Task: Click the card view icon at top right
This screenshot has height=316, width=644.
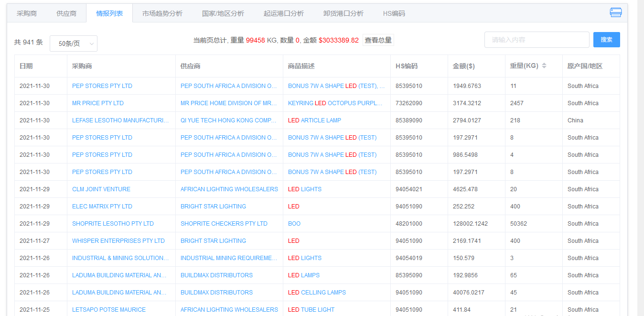Action: 616,12
